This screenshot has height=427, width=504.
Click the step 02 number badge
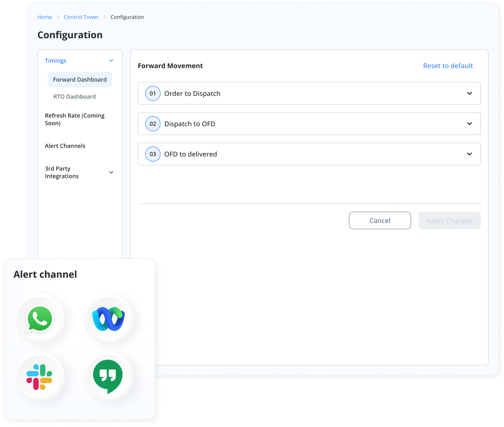[153, 124]
